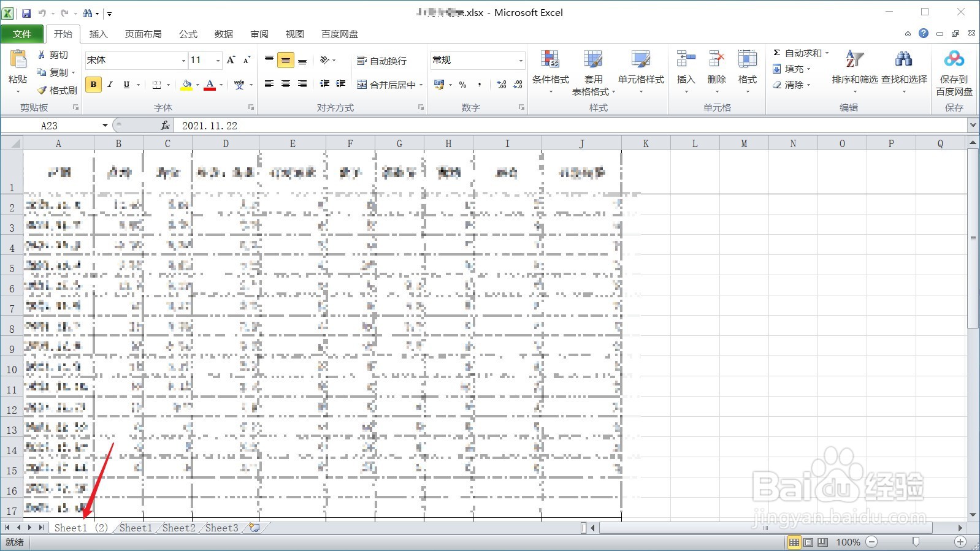Click the Format as Table icon
Viewport: 980px width, 551px height.
(x=593, y=59)
